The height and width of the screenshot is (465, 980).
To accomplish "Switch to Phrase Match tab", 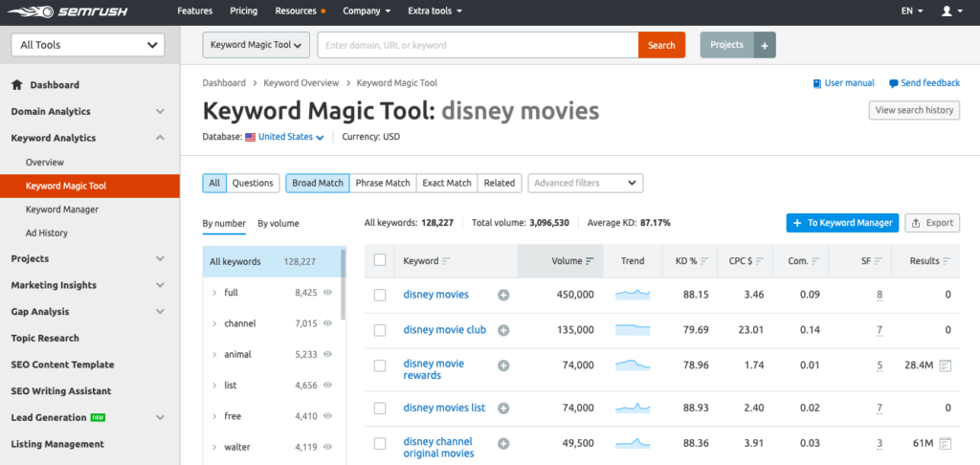I will coord(383,183).
